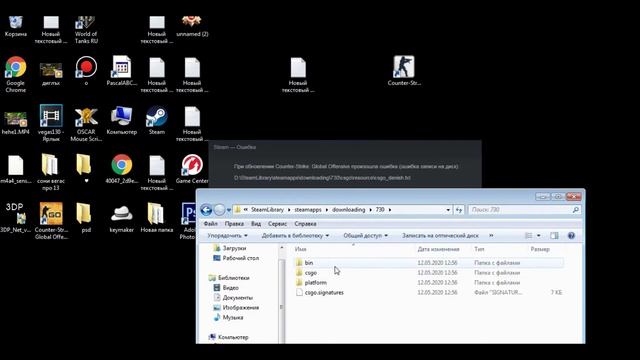The height and width of the screenshot is (360, 640).
Task: Open the Вид menu
Action: (x=256, y=224)
